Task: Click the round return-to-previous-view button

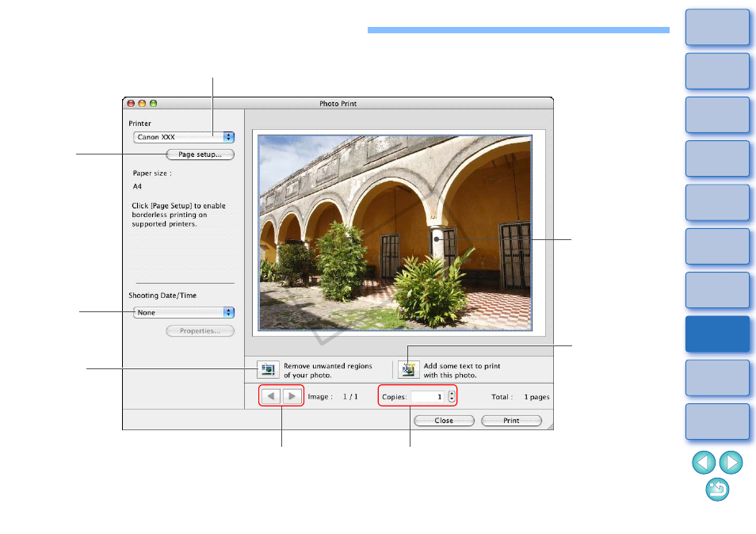Action: click(x=717, y=489)
